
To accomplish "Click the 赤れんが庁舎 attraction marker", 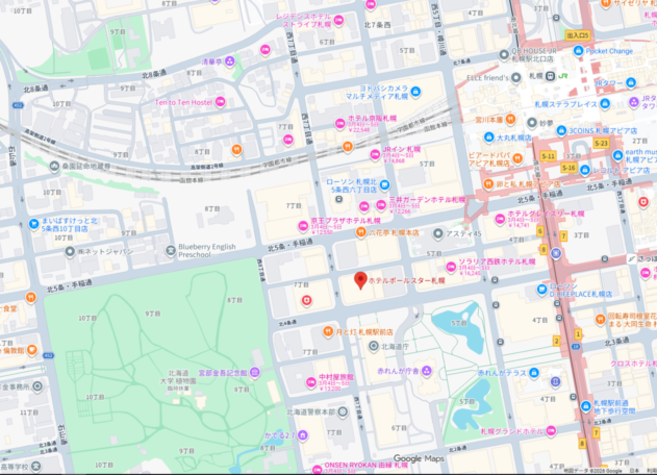I will pyautogui.click(x=427, y=370).
